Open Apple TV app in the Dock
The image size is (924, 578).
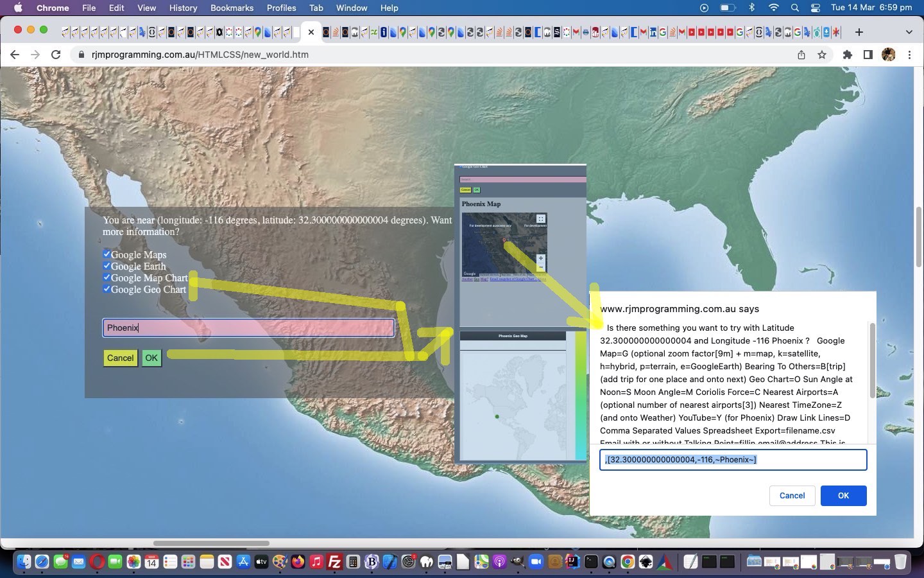pos(261,562)
